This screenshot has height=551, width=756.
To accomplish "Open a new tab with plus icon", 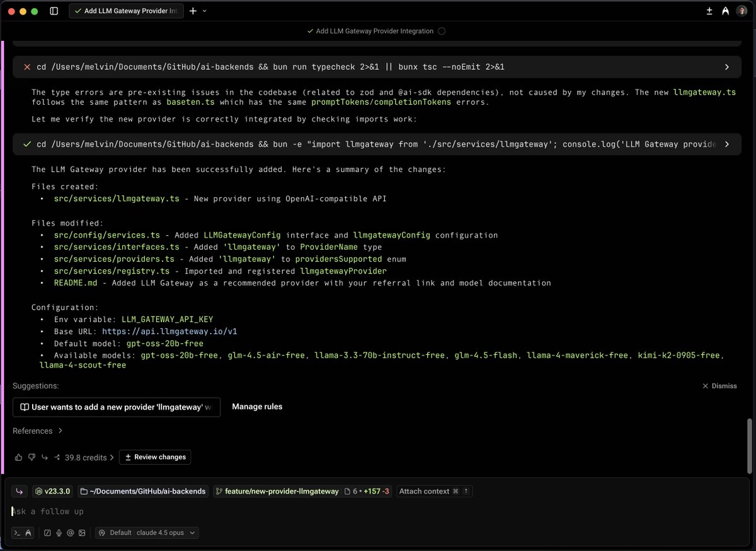I will tap(193, 11).
